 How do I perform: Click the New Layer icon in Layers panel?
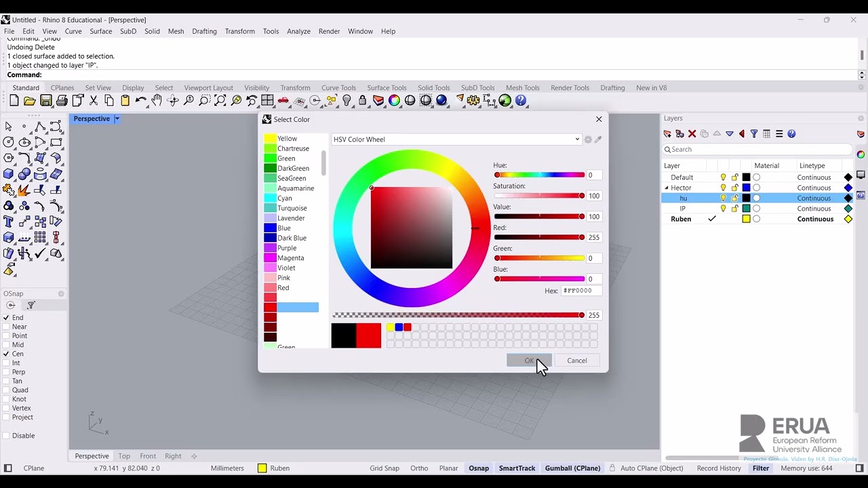[x=667, y=134]
